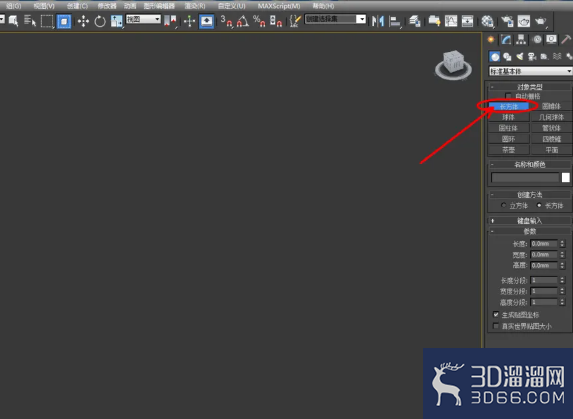
Task: Open the Material Editor icon
Action: pyautogui.click(x=487, y=21)
